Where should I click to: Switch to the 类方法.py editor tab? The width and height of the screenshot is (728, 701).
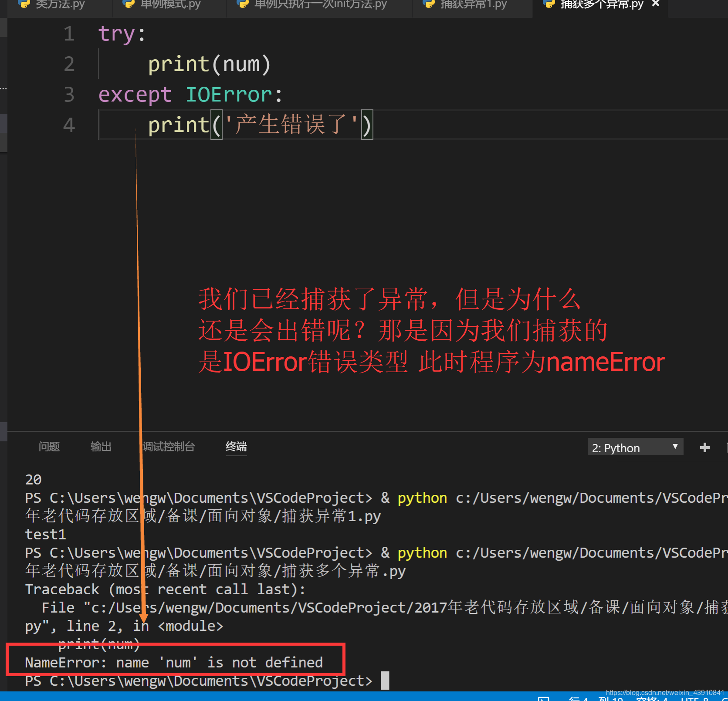click(60, 5)
